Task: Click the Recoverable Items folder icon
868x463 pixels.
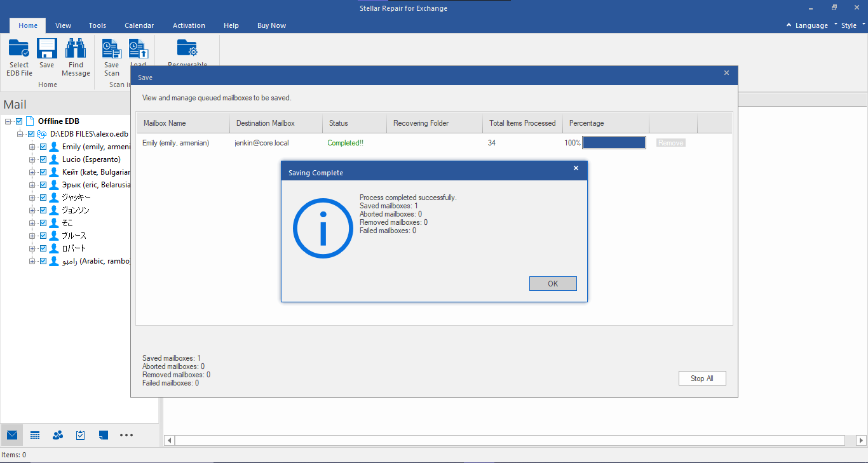Action: [187, 49]
